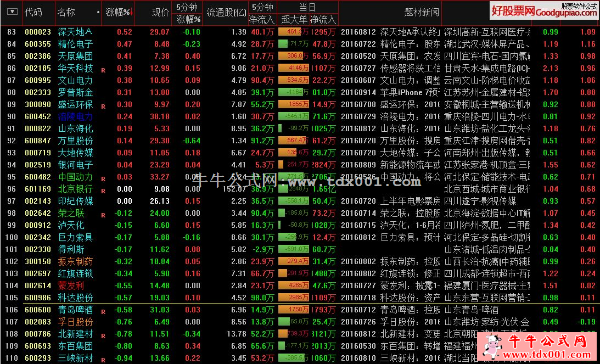Click stock code 601169
Image resolution: width=600 pixels, height=364 pixels.
38,189
